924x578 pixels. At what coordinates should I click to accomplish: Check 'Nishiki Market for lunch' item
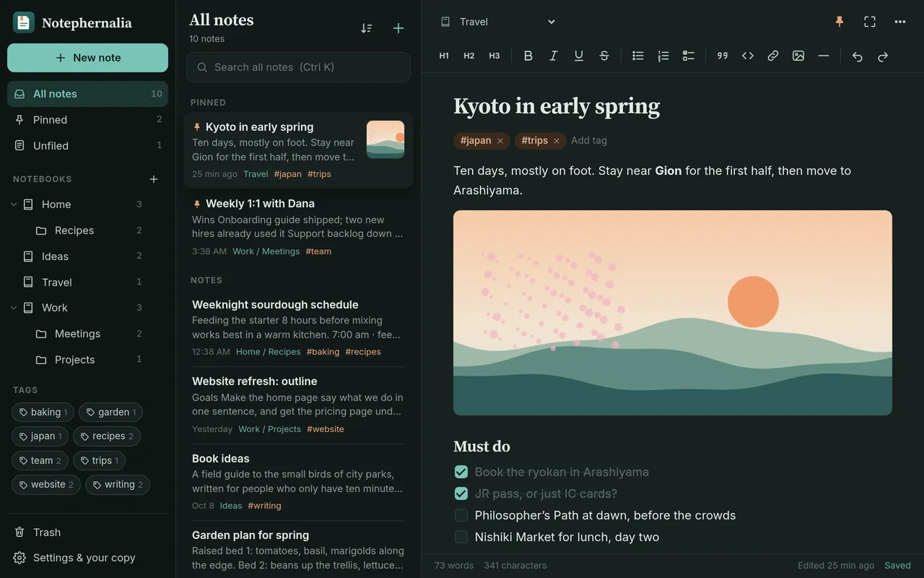pyautogui.click(x=461, y=538)
